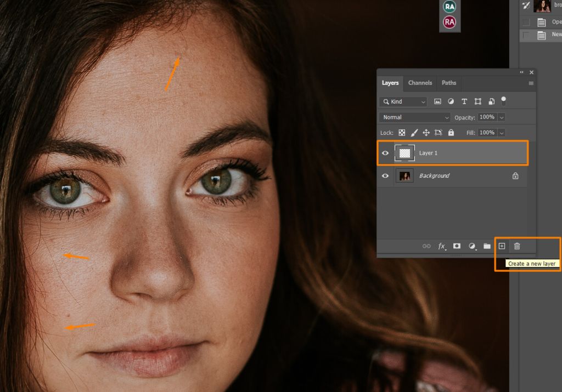Switch to the Channels tab

tap(420, 83)
